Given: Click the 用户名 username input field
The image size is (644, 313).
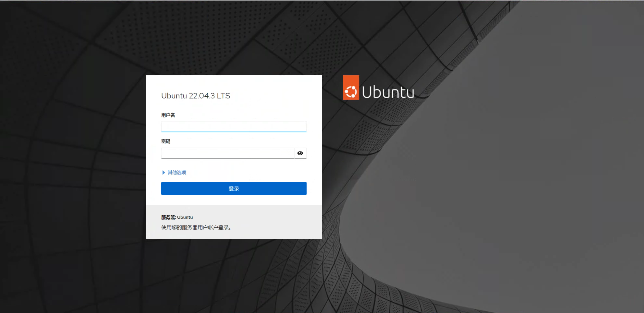Looking at the screenshot, I should (234, 127).
